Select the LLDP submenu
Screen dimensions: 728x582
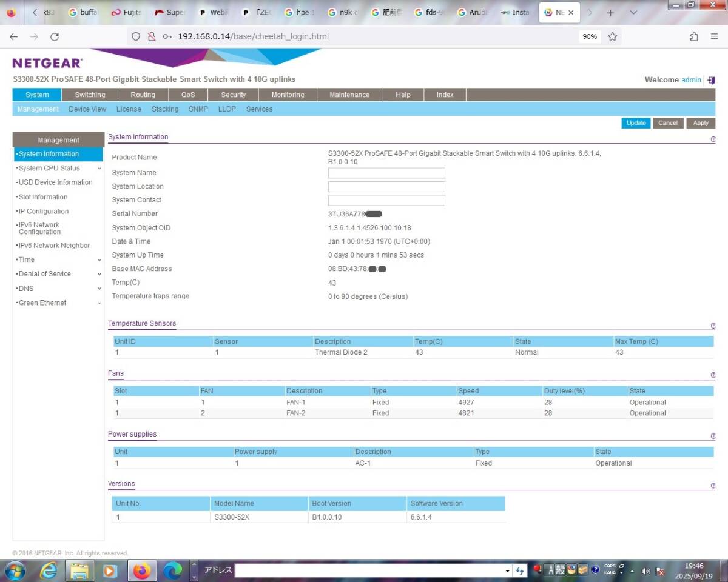[x=227, y=109]
